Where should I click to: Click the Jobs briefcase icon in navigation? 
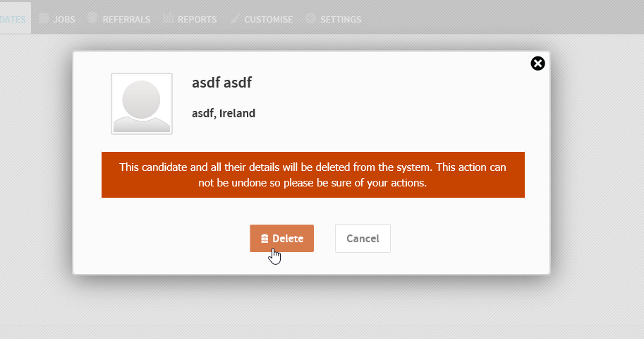[44, 19]
